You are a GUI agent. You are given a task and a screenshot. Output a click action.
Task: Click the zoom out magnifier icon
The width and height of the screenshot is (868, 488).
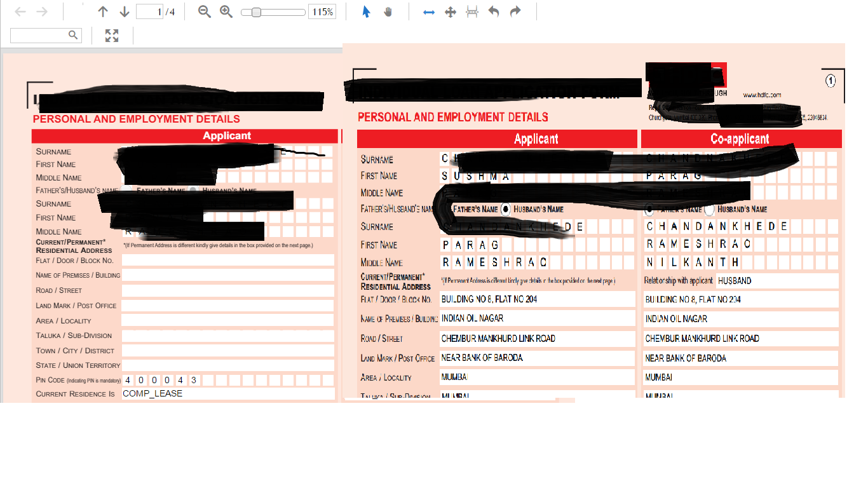click(x=204, y=12)
